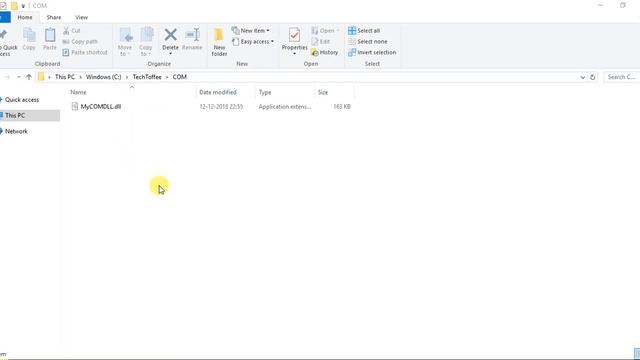The width and height of the screenshot is (640, 360).
Task: Click Open in the ribbon
Action: tap(325, 31)
